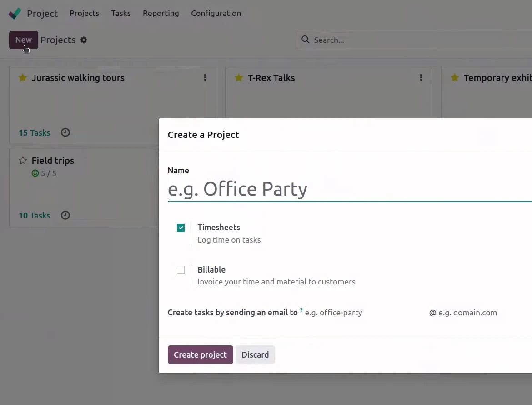Image resolution: width=532 pixels, height=405 pixels.
Task: Click the star on Jurassic walking tours card
Action: [x=23, y=78]
